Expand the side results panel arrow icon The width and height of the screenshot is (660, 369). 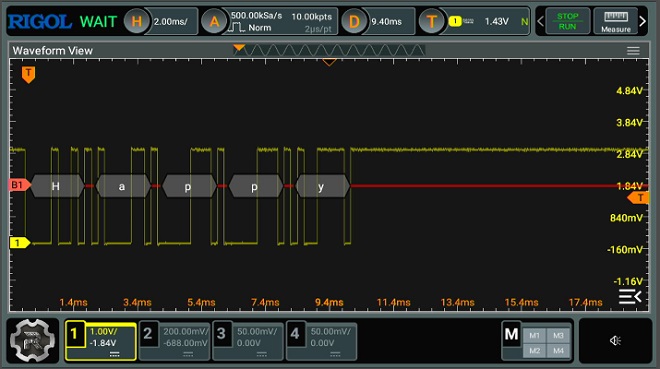coord(630,297)
